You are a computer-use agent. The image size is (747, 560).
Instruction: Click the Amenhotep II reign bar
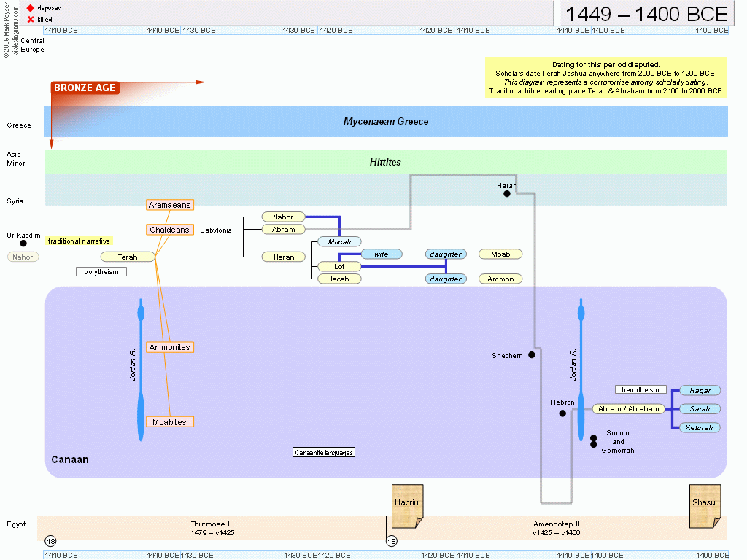tap(556, 528)
